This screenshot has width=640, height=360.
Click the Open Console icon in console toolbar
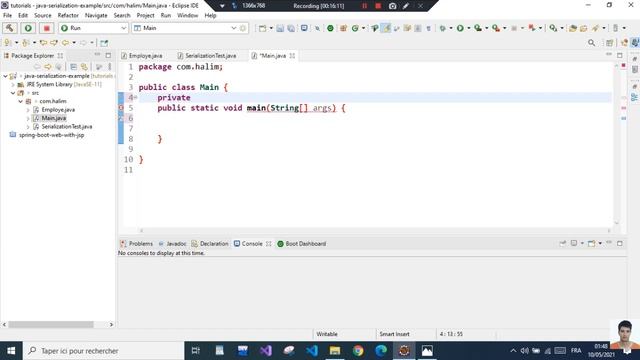point(591,244)
